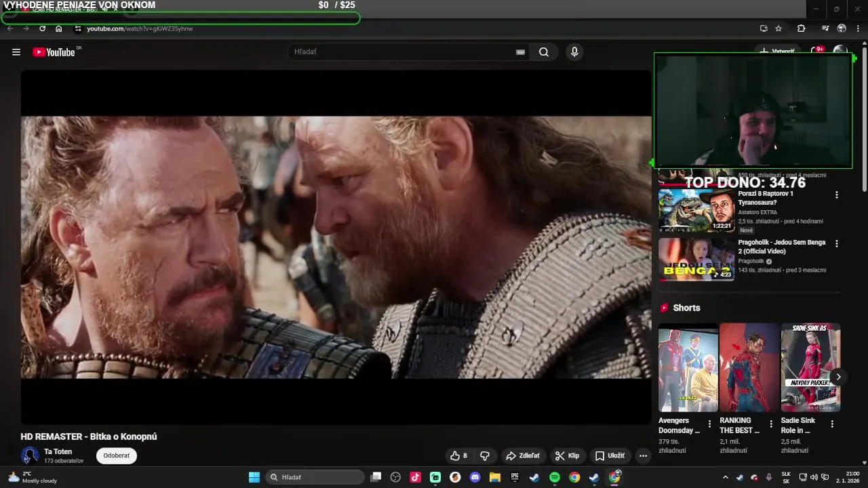Open more actions ellipsis below video
This screenshot has width=868, height=488.
click(x=643, y=456)
